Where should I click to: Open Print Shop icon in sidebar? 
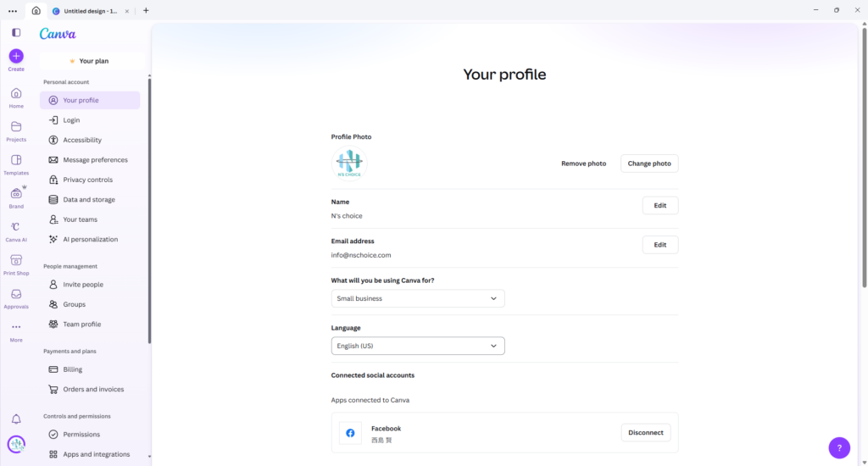16,260
